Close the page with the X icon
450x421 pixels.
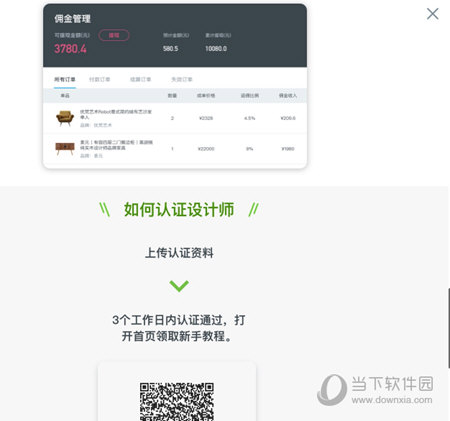pyautogui.click(x=432, y=14)
